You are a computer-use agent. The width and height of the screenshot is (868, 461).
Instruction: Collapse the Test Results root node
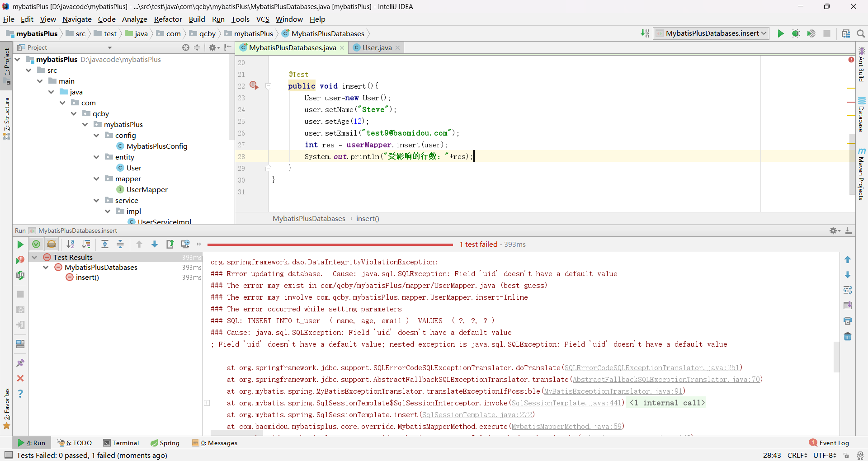[34, 257]
